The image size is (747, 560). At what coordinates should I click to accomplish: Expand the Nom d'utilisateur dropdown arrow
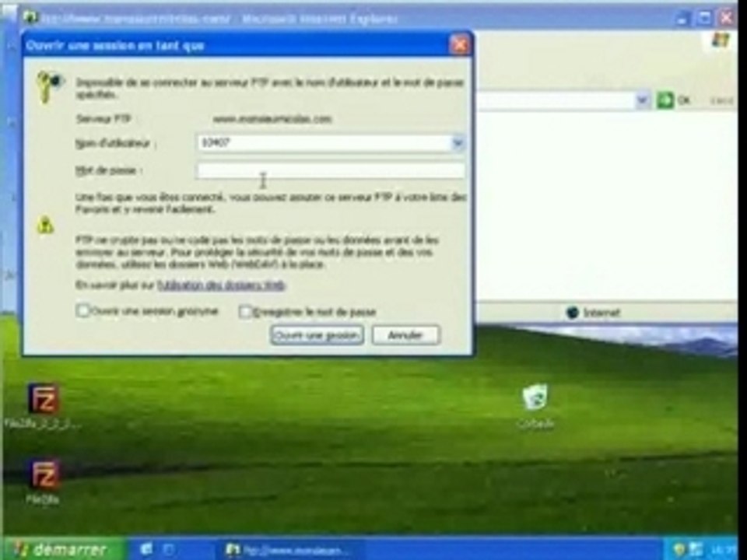pyautogui.click(x=458, y=143)
